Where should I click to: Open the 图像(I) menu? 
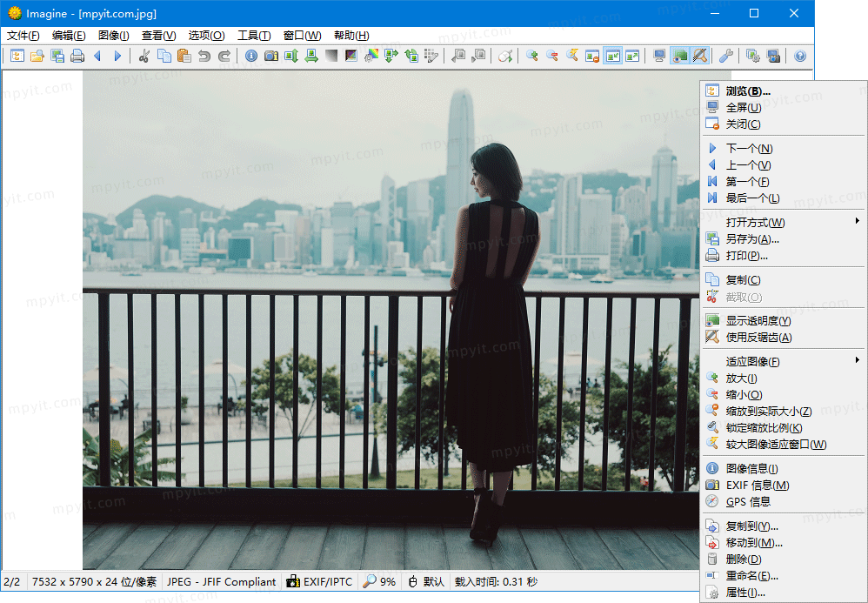(113, 36)
